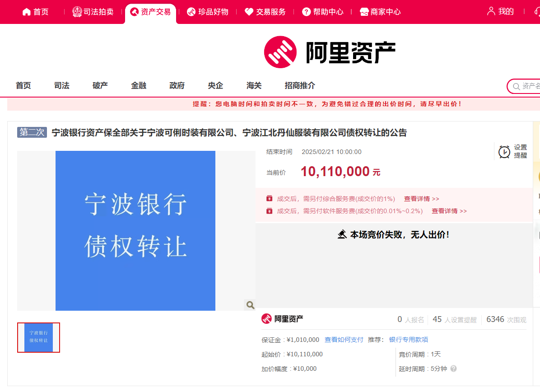The width and height of the screenshot is (540, 392).
Task: Click the auction title about 宁波可俐时装
Action: point(229,133)
